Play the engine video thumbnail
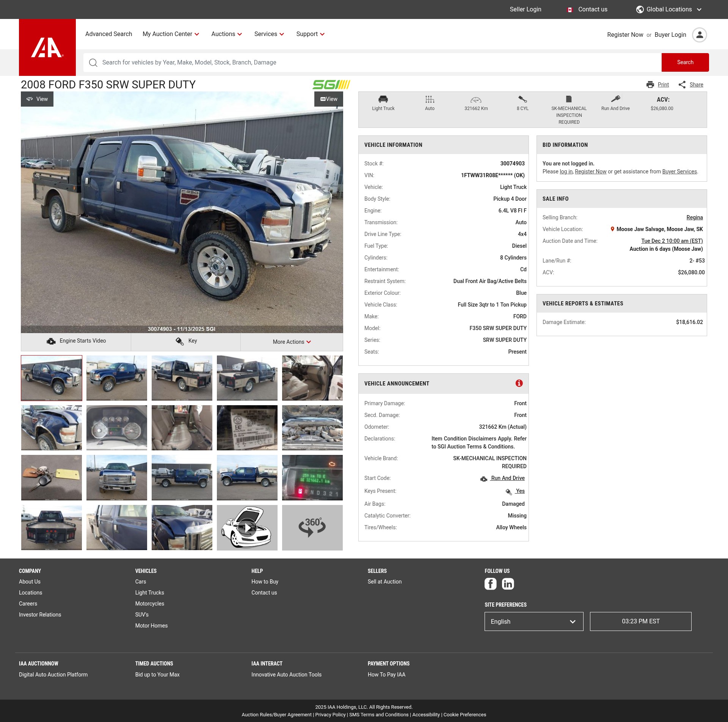The width and height of the screenshot is (728, 722). point(247,527)
